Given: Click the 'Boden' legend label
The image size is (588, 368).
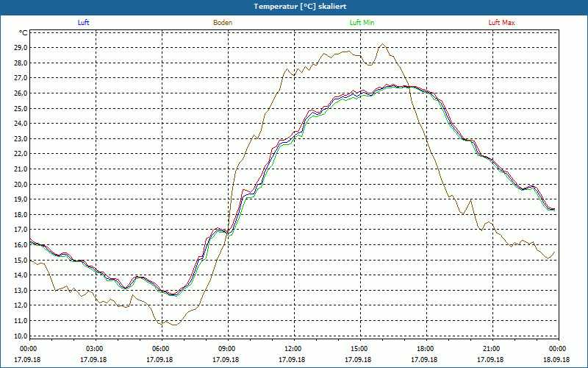Looking at the screenshot, I should click(x=223, y=23).
